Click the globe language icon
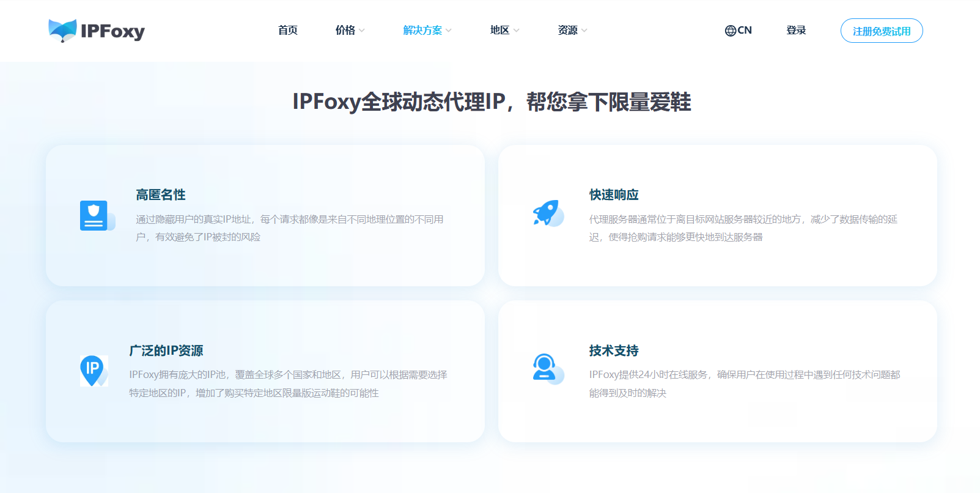Viewport: 980px width, 493px height. pyautogui.click(x=731, y=31)
